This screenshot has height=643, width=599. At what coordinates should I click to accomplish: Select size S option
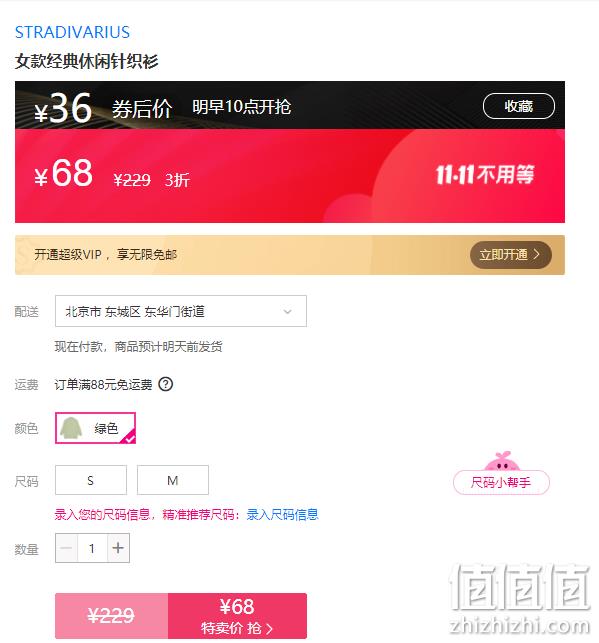point(91,480)
